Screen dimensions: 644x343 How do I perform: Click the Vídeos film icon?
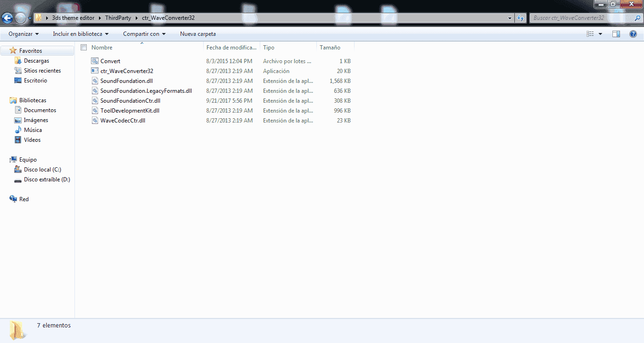18,140
